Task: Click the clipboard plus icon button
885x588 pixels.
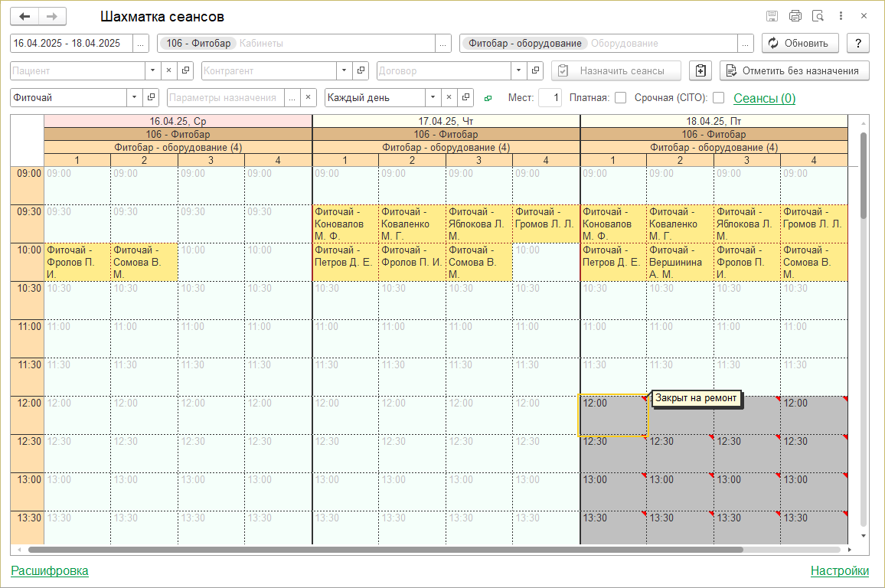Action: (x=700, y=70)
